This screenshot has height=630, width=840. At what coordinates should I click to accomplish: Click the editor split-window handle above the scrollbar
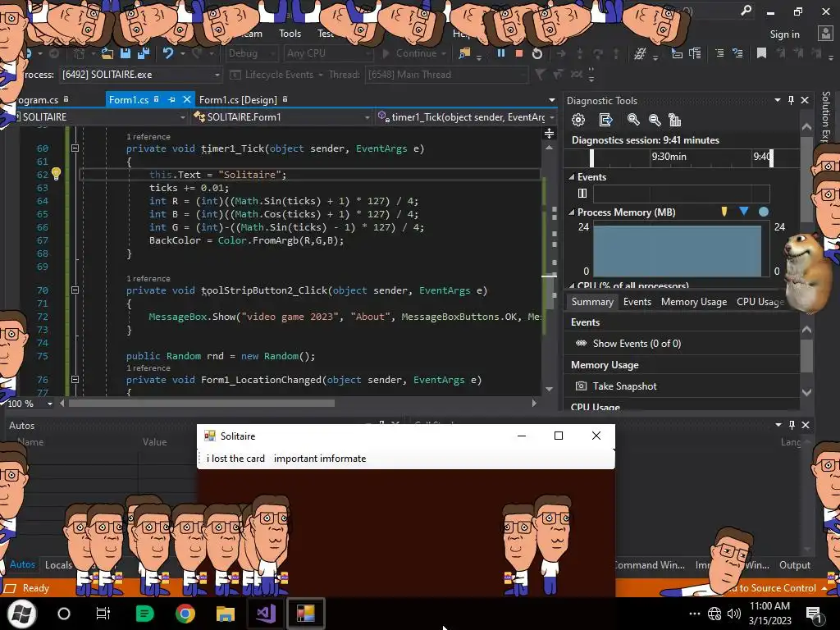click(x=549, y=133)
